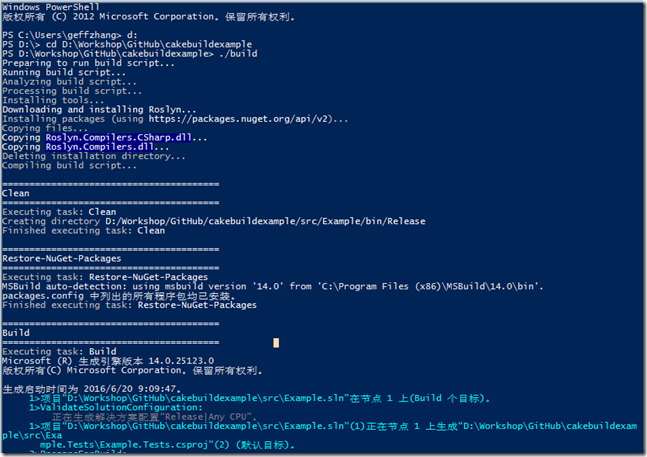Click the MSBuild auto-detection message line
Screen dimensions: 647x457
click(272, 286)
